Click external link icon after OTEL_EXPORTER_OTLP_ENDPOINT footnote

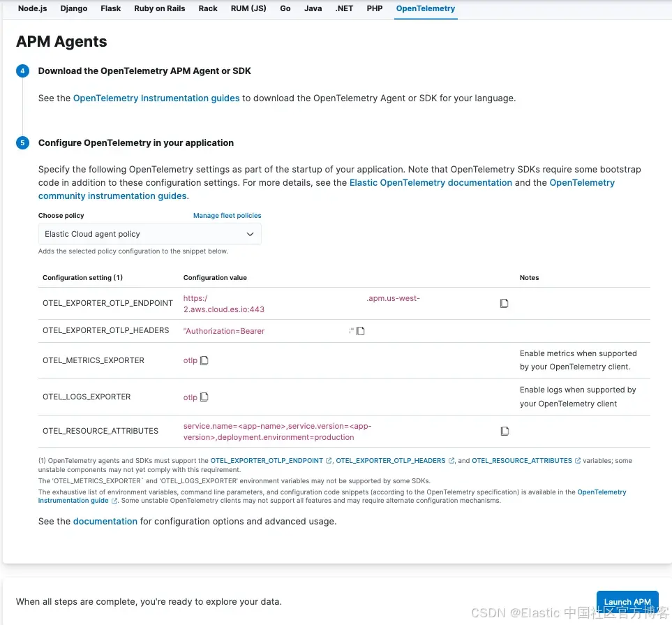[329, 461]
